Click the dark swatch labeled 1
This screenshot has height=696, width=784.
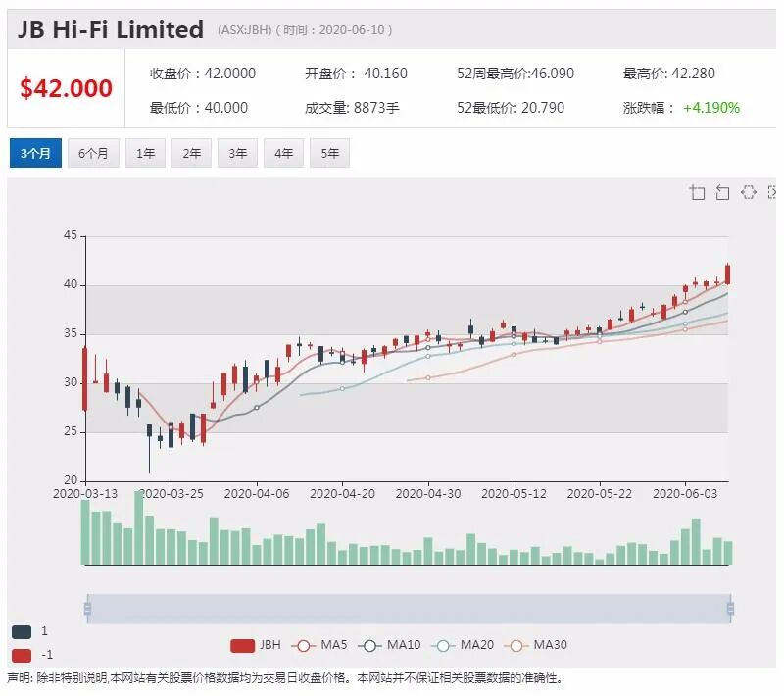22,631
